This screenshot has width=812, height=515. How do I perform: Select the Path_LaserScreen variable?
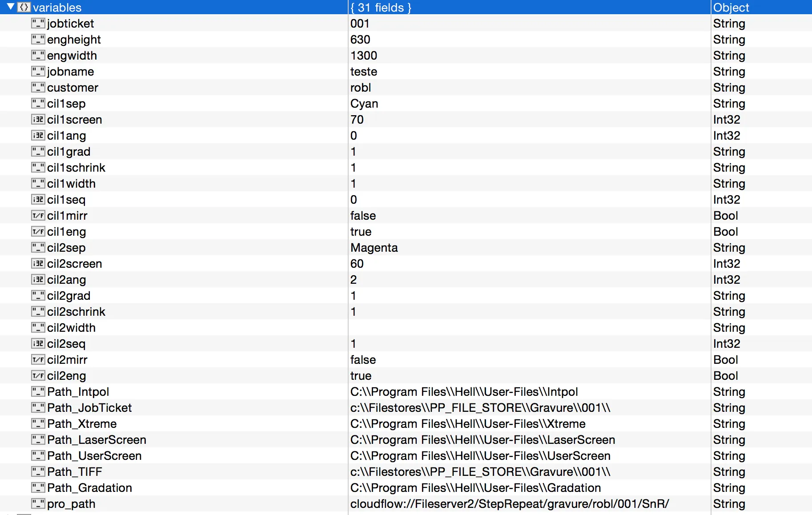pyautogui.click(x=96, y=440)
